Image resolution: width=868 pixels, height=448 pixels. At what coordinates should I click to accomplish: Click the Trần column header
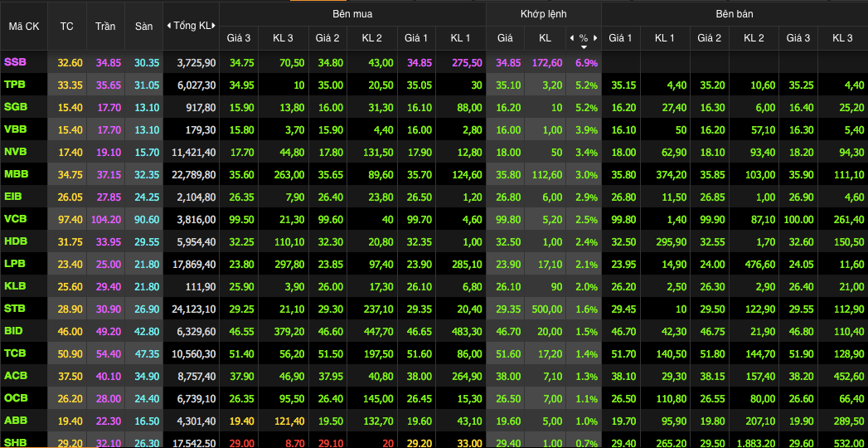tap(105, 26)
